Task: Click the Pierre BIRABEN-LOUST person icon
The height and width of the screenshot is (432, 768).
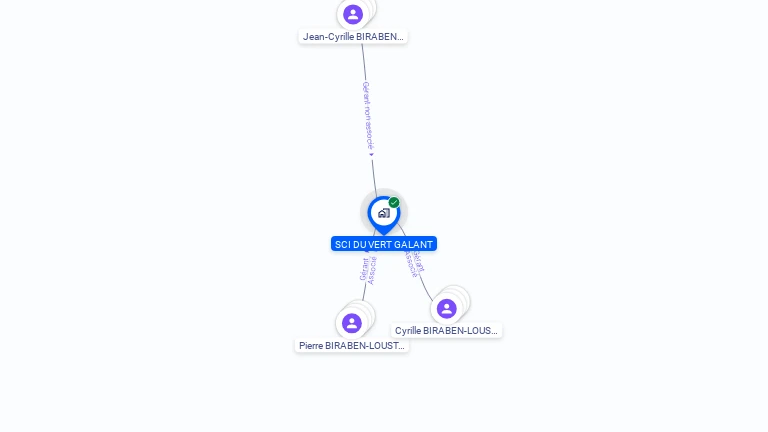Action: point(352,323)
